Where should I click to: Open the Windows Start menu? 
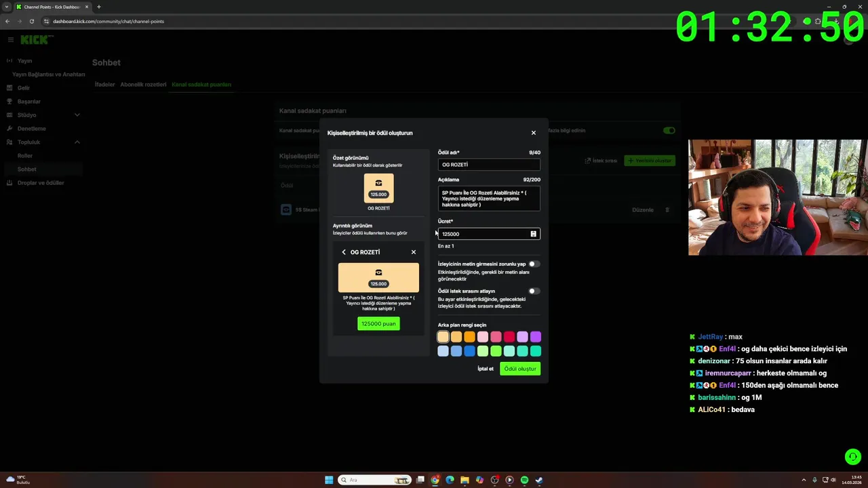[329, 480]
